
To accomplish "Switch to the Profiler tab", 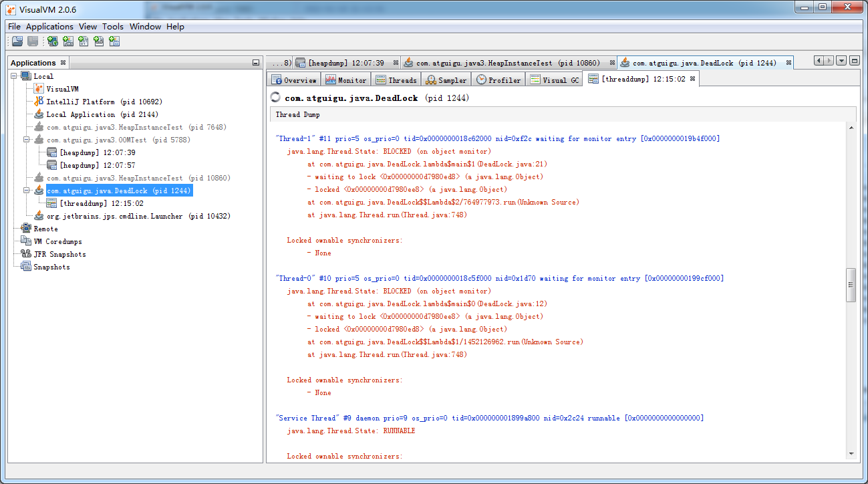I will coord(498,80).
